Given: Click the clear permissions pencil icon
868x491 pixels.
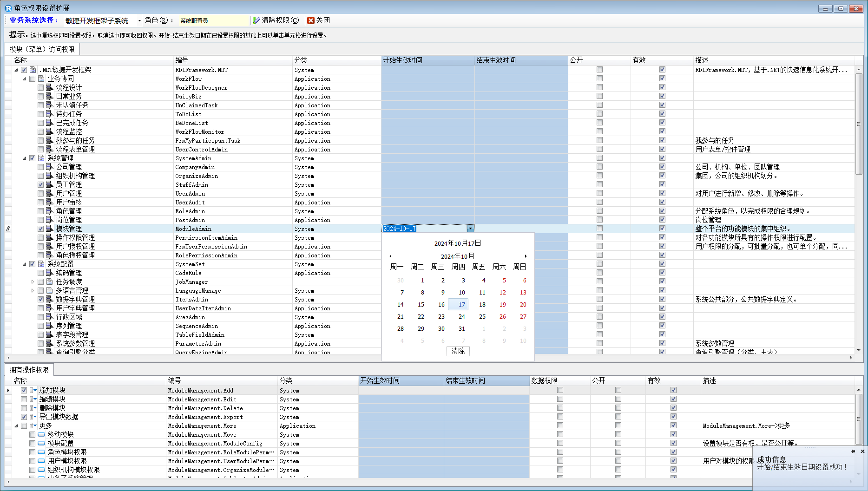Looking at the screenshot, I should 256,20.
